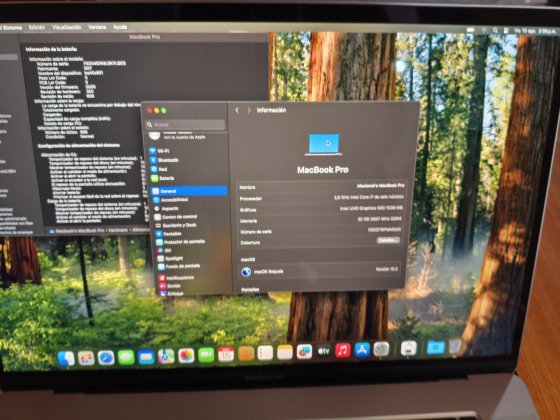
Task: Open the Ayuda menu
Action: 120,27
